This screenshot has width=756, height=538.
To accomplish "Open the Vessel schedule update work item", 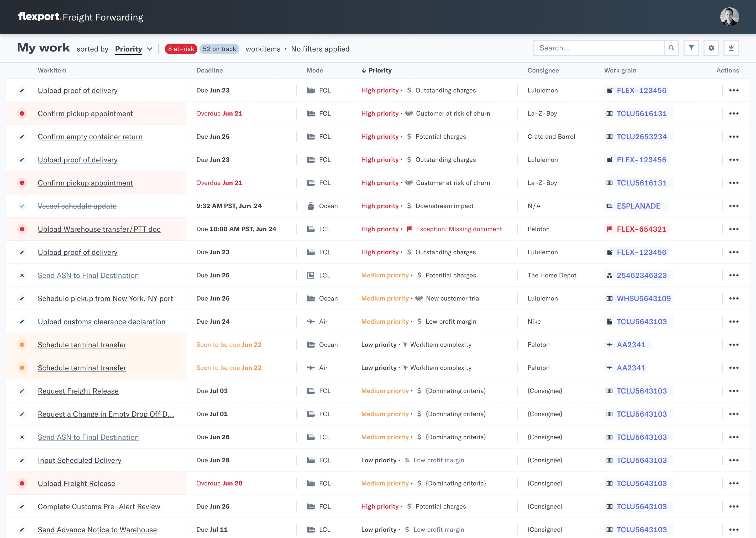I will click(x=77, y=206).
